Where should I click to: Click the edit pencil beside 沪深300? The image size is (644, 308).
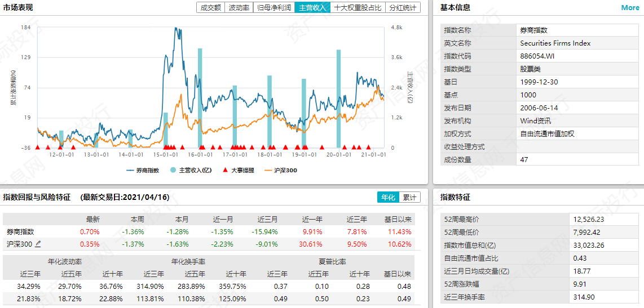pos(38,244)
